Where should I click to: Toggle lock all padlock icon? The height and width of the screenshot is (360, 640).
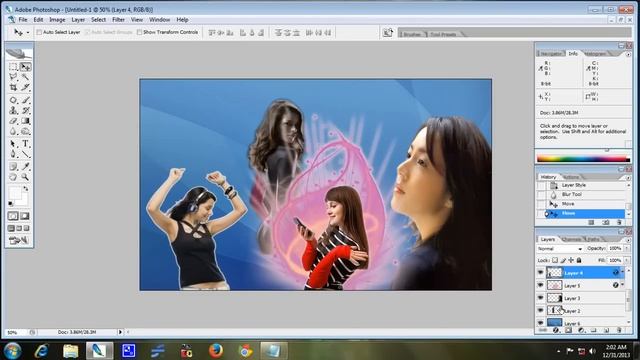[x=579, y=260]
